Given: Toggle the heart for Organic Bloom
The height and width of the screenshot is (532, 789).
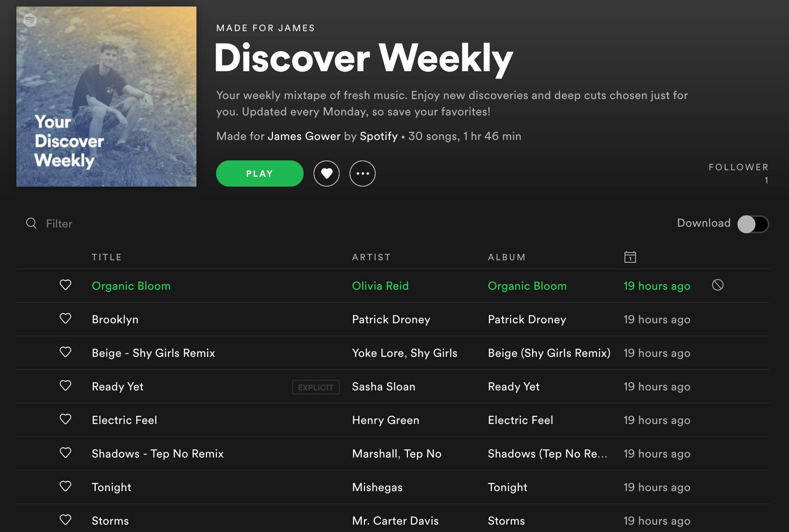Looking at the screenshot, I should click(65, 285).
